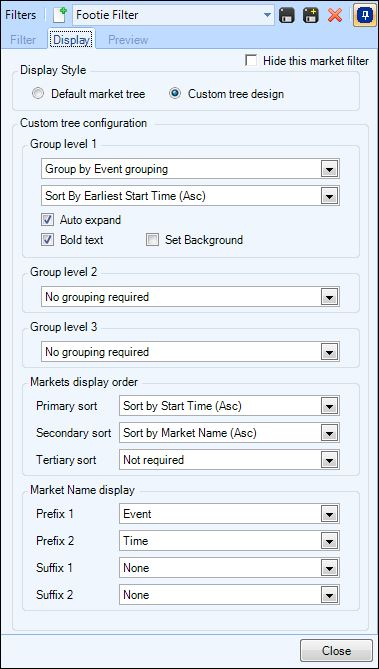Open the Prefix 2 Time dropdown
The height and width of the screenshot is (669, 379).
(x=229, y=541)
